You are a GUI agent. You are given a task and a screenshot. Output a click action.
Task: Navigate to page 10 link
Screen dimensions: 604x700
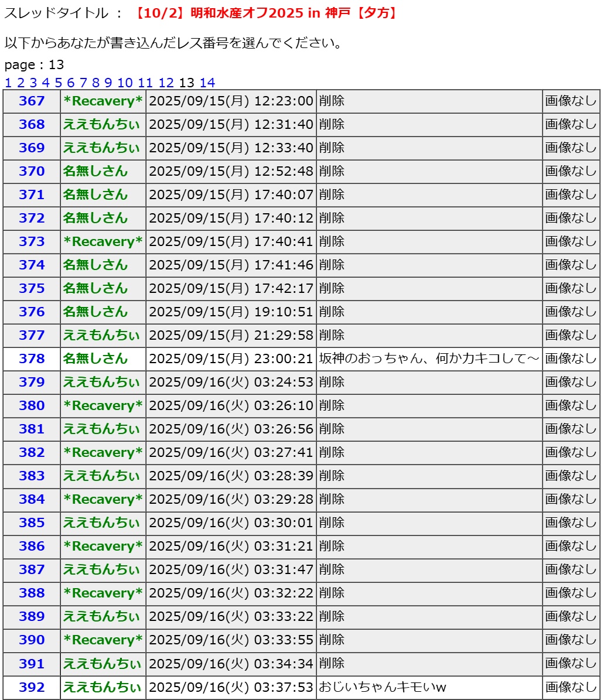pyautogui.click(x=125, y=83)
